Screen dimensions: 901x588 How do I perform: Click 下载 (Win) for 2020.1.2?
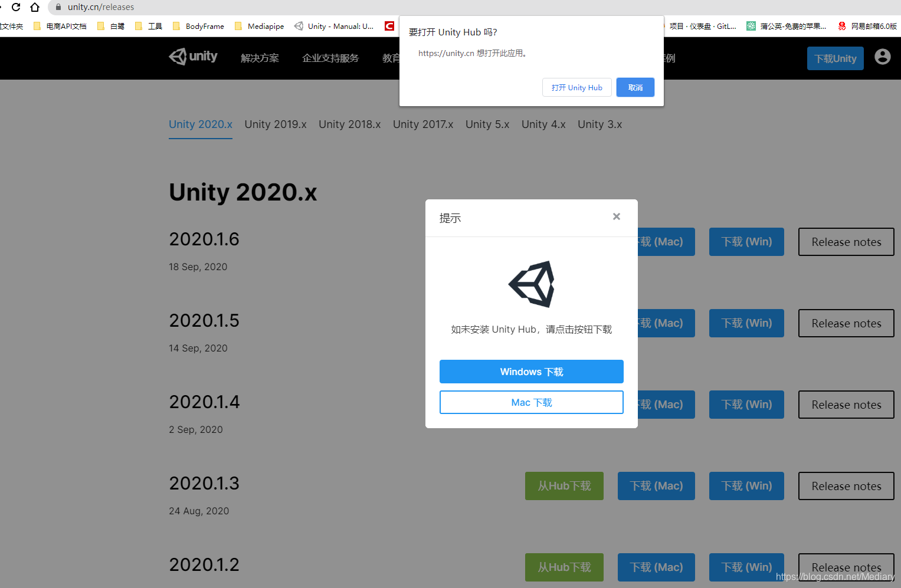coord(746,567)
